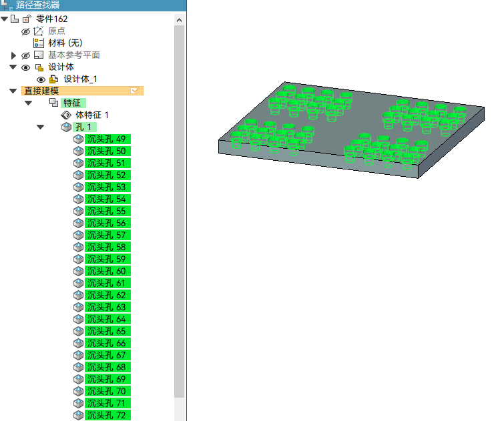Click the icon beside 沉头孔 68

coord(78,367)
